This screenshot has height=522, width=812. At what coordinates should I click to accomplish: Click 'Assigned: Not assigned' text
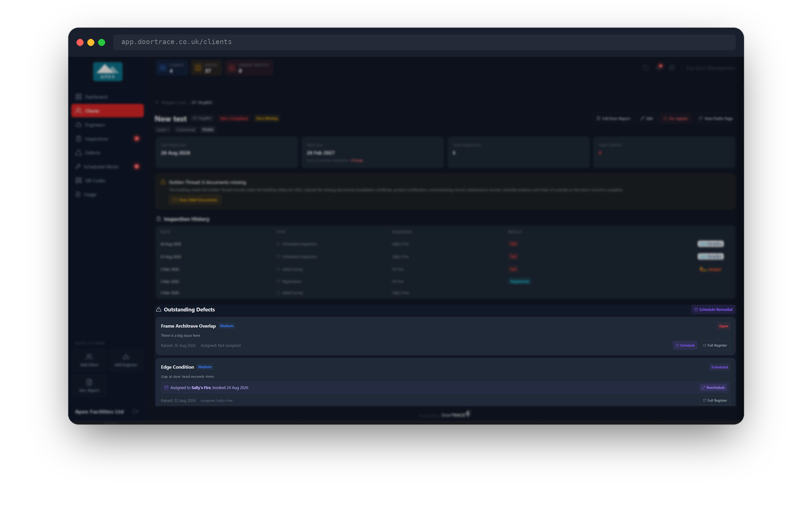pos(220,345)
